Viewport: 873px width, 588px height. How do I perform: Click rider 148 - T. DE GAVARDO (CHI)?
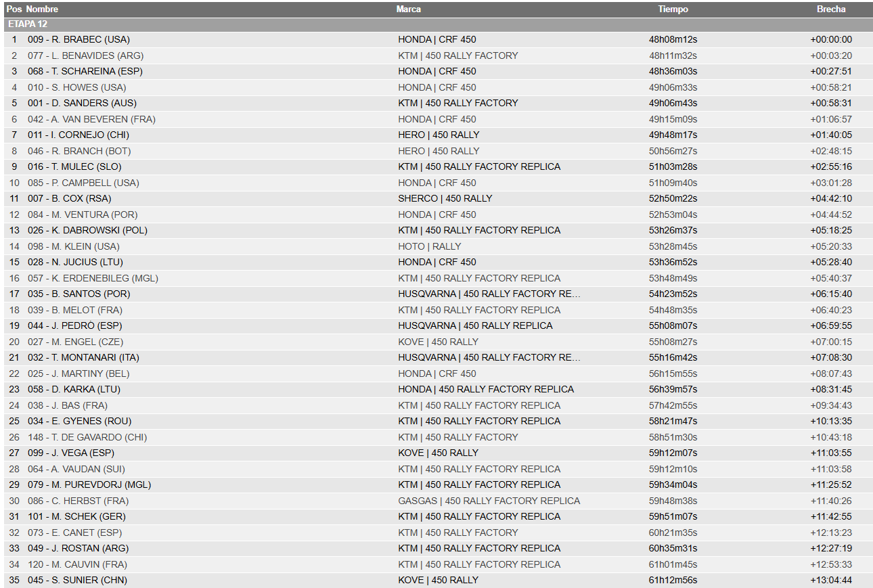(x=87, y=437)
